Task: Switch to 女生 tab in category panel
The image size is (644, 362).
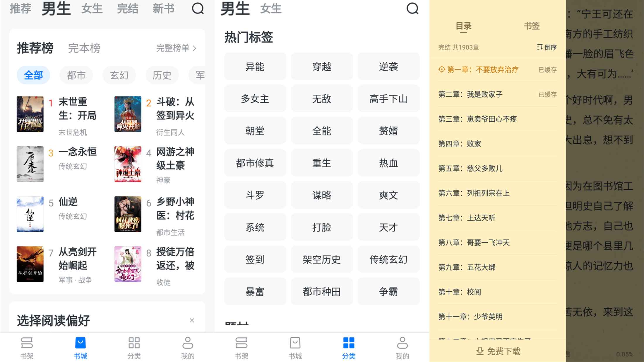Action: coord(270,9)
